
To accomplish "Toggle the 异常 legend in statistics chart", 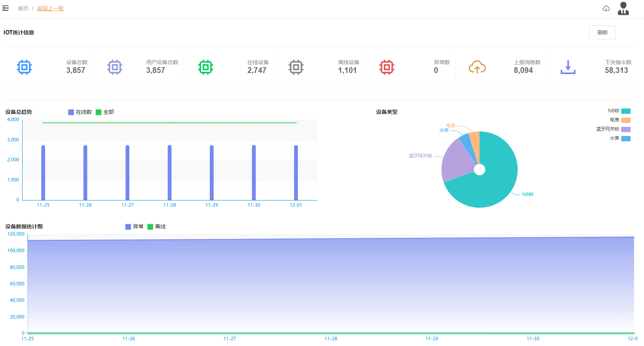I will (x=134, y=226).
